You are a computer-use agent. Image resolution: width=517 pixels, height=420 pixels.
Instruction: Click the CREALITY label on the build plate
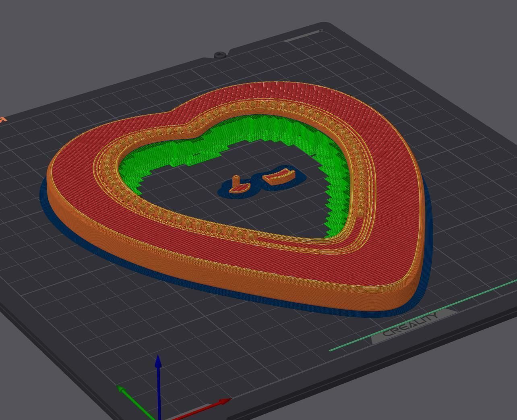411,324
